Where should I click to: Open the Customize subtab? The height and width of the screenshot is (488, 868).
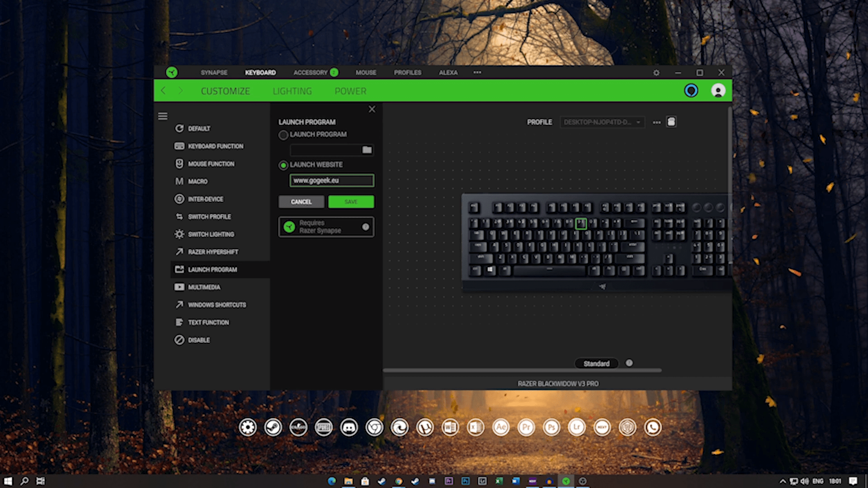point(225,91)
